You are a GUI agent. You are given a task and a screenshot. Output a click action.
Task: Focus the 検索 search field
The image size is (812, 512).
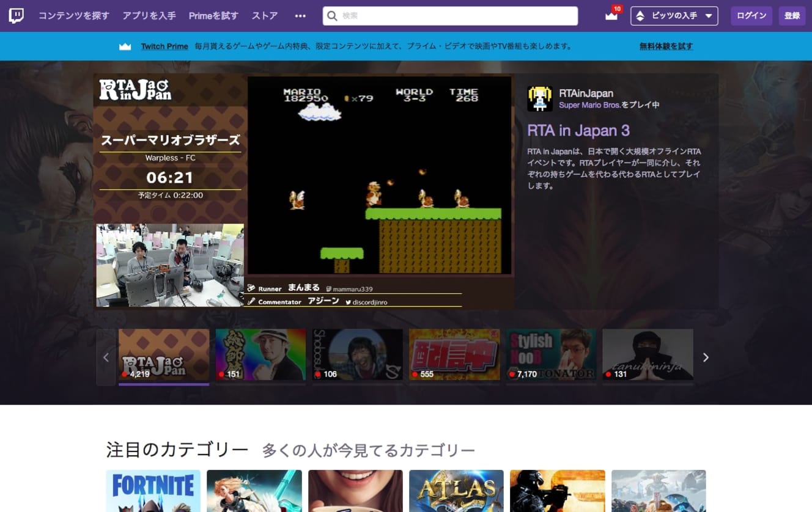coord(450,16)
